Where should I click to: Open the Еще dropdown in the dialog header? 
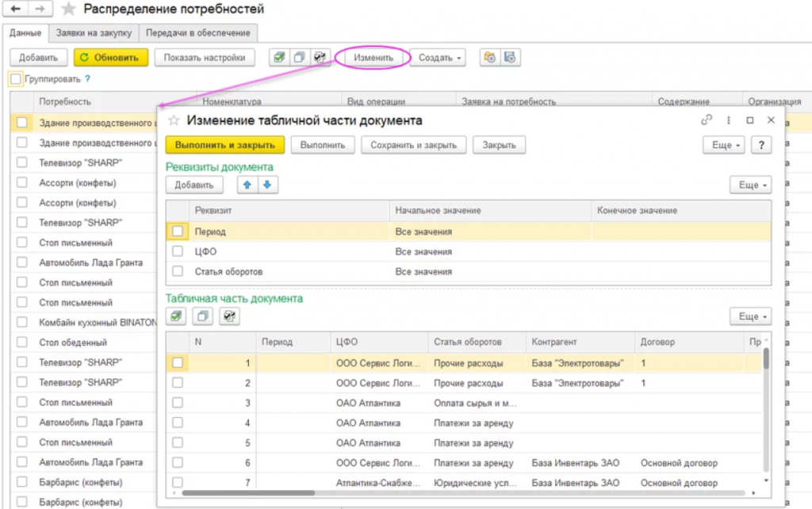click(723, 145)
